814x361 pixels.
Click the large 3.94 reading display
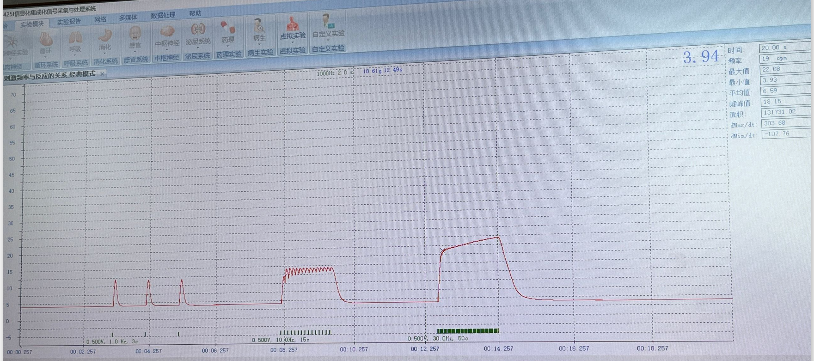701,57
